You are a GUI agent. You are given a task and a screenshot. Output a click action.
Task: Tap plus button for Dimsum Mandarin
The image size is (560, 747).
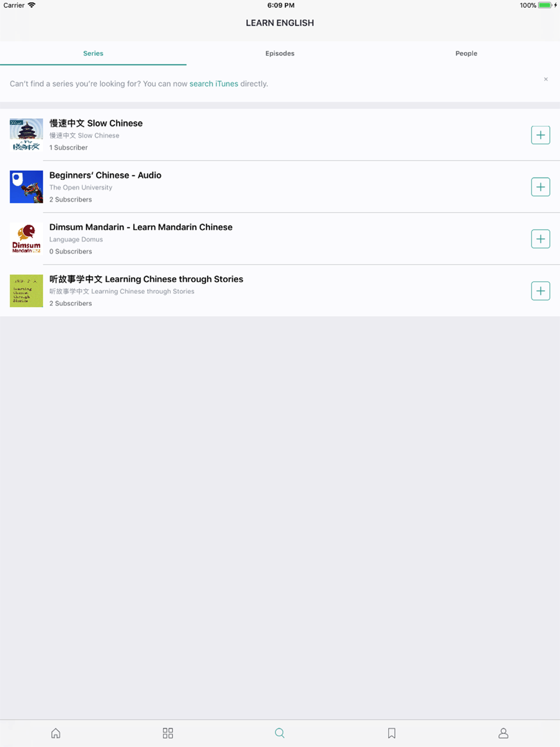[x=540, y=239]
